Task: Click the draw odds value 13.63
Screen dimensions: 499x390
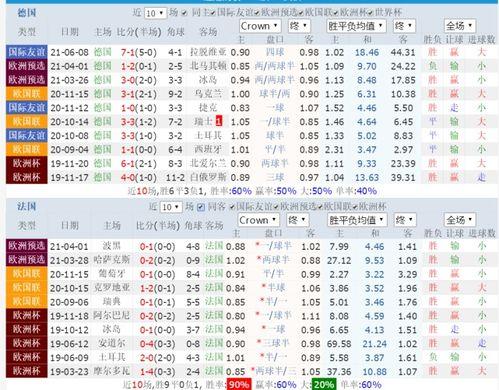Action: click(367, 177)
